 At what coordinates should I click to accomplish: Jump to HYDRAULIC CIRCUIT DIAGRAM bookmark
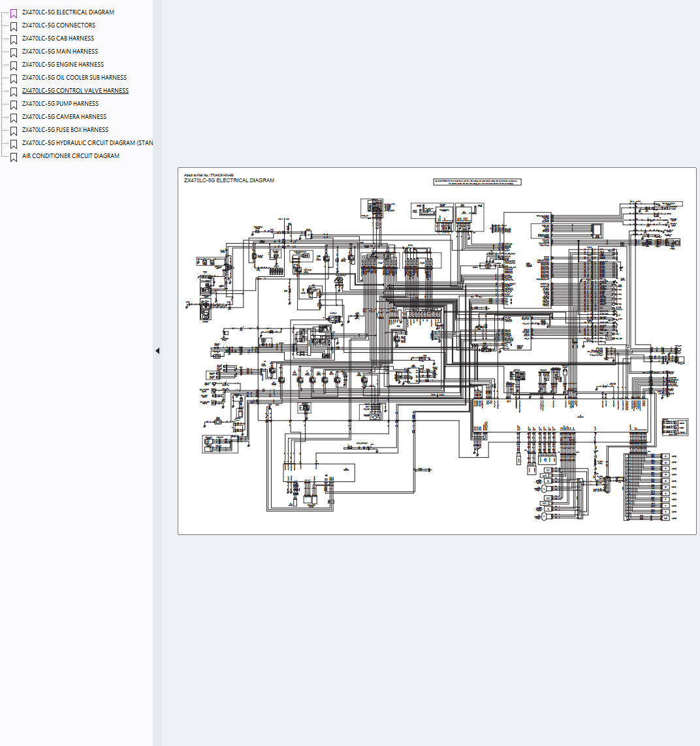pos(87,143)
